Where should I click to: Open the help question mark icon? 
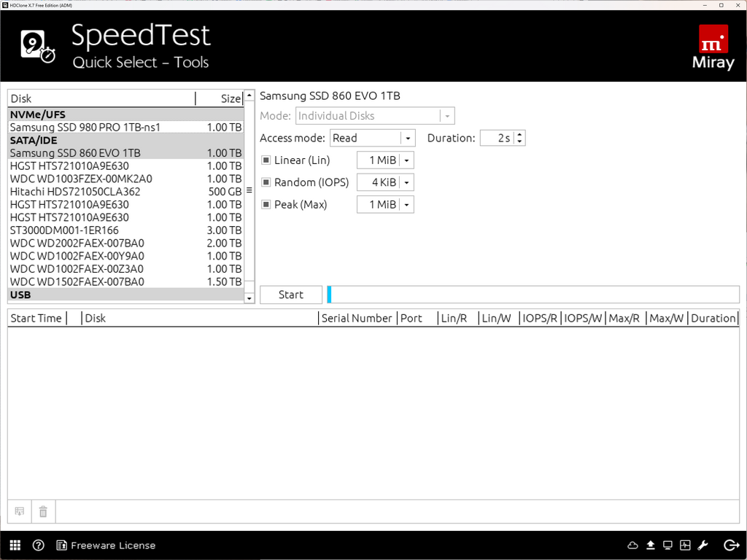[x=38, y=545]
